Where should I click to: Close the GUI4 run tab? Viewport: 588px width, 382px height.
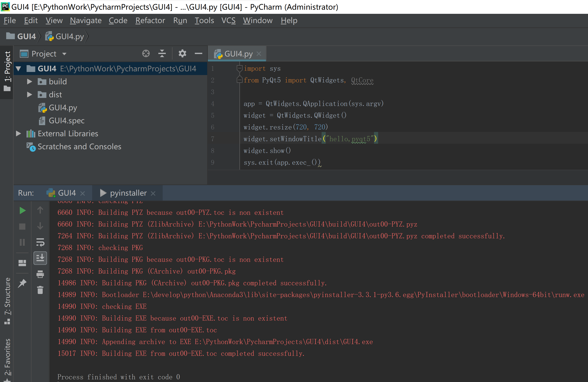click(x=83, y=193)
